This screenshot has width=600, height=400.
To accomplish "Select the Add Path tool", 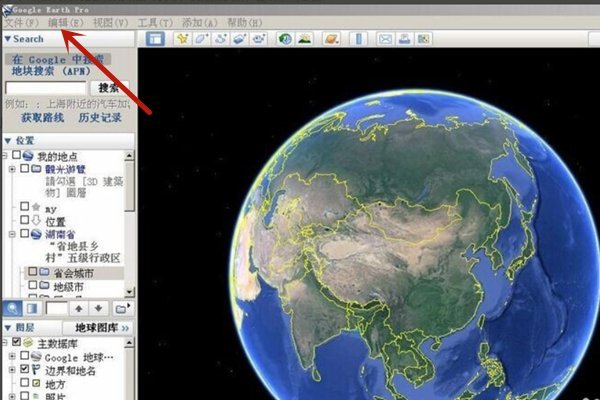I will pos(221,39).
